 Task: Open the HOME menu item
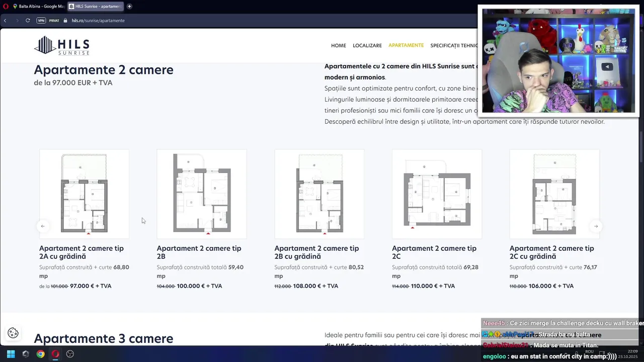pyautogui.click(x=339, y=46)
